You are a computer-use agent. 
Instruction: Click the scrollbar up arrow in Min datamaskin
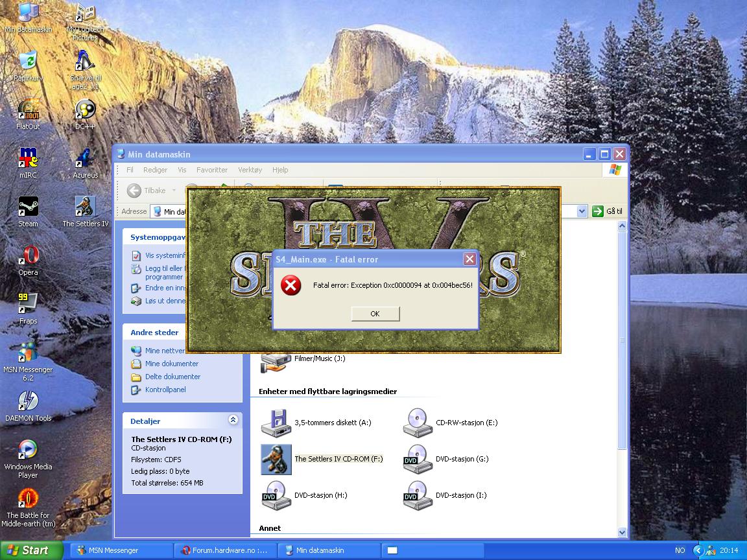pyautogui.click(x=622, y=227)
